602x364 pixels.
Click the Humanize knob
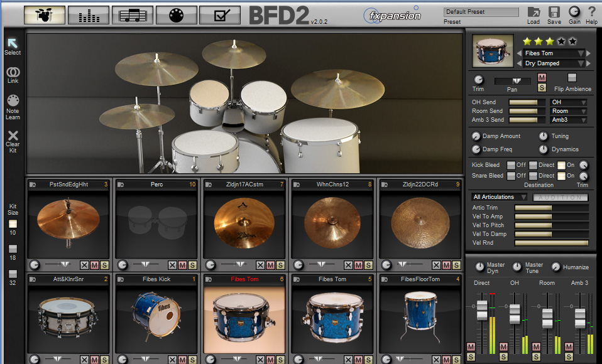pyautogui.click(x=556, y=267)
